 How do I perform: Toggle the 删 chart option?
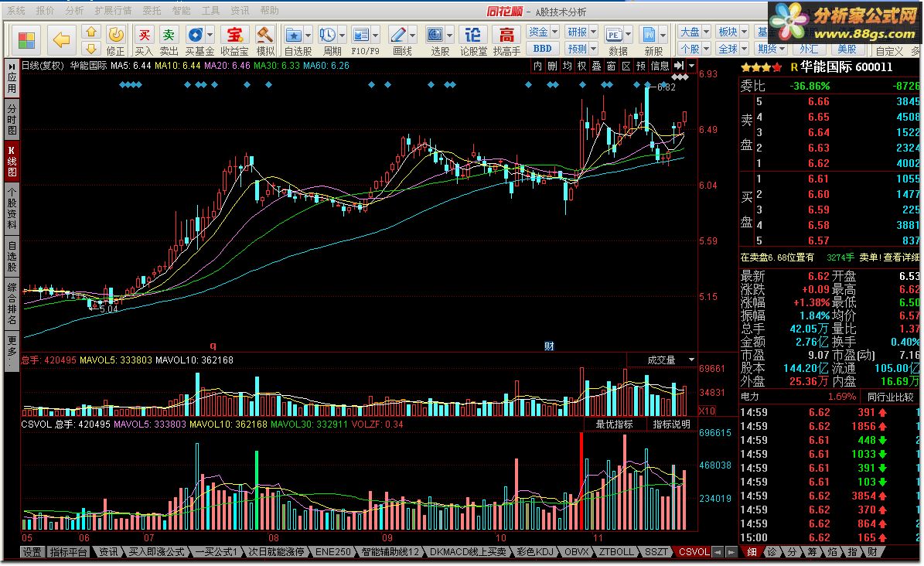[x=552, y=66]
